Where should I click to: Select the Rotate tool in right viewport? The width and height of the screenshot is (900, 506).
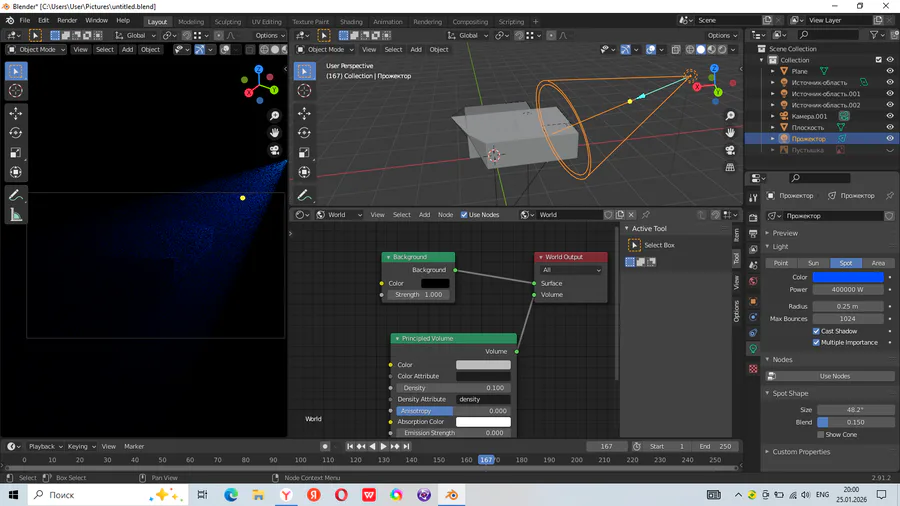click(x=304, y=133)
